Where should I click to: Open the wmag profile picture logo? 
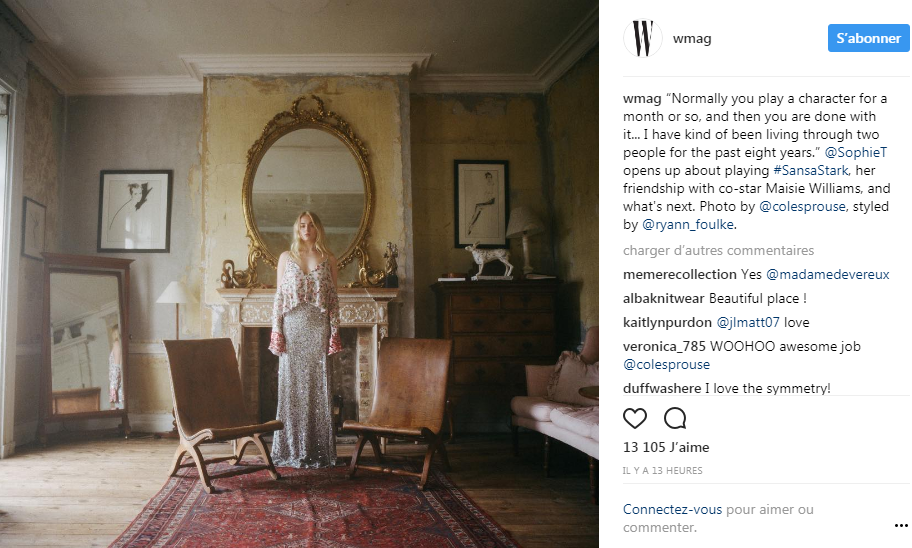643,38
